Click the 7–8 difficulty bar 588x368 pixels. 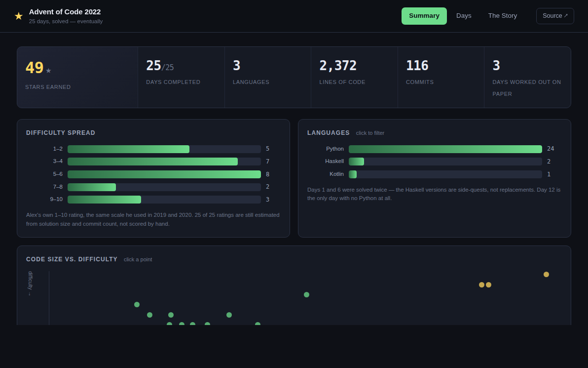tap(164, 187)
